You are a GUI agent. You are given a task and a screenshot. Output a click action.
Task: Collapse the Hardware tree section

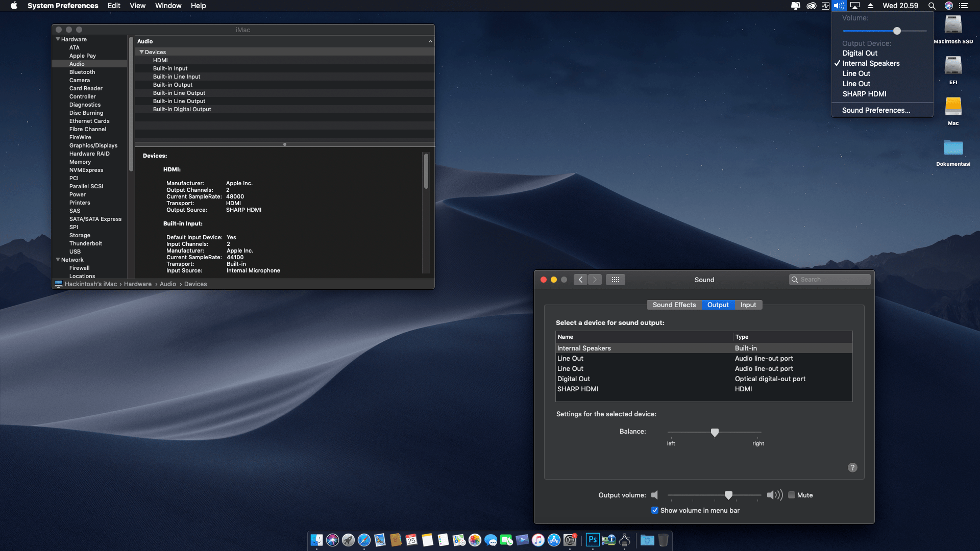coord(58,39)
